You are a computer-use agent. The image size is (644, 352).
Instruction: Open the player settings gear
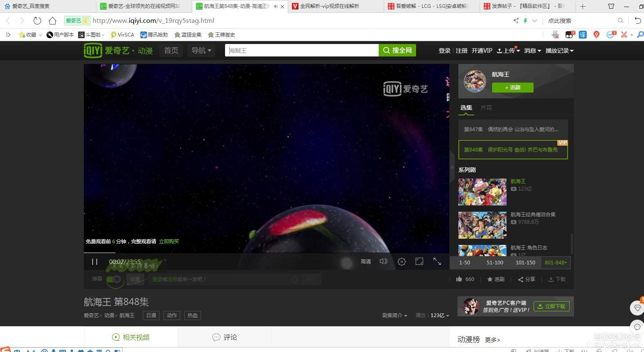tap(401, 262)
